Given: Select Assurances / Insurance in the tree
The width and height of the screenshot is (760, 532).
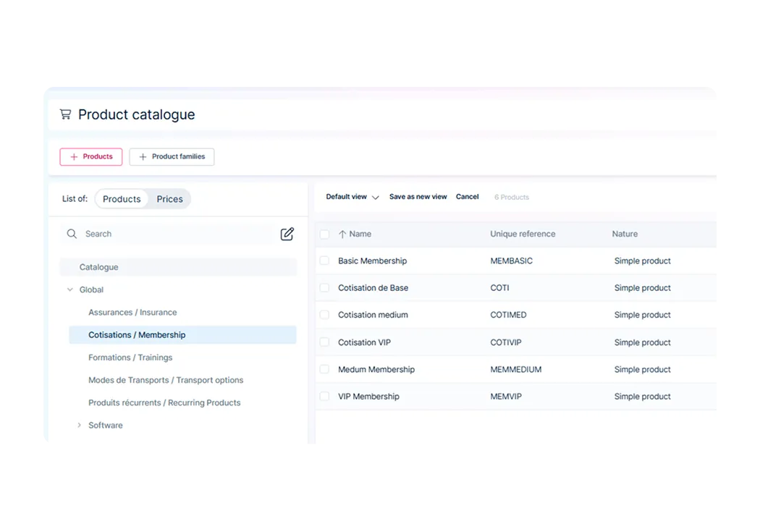Looking at the screenshot, I should 132,313.
